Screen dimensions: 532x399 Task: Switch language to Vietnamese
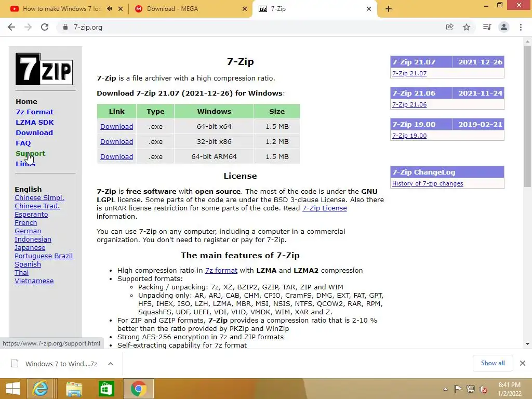point(34,281)
